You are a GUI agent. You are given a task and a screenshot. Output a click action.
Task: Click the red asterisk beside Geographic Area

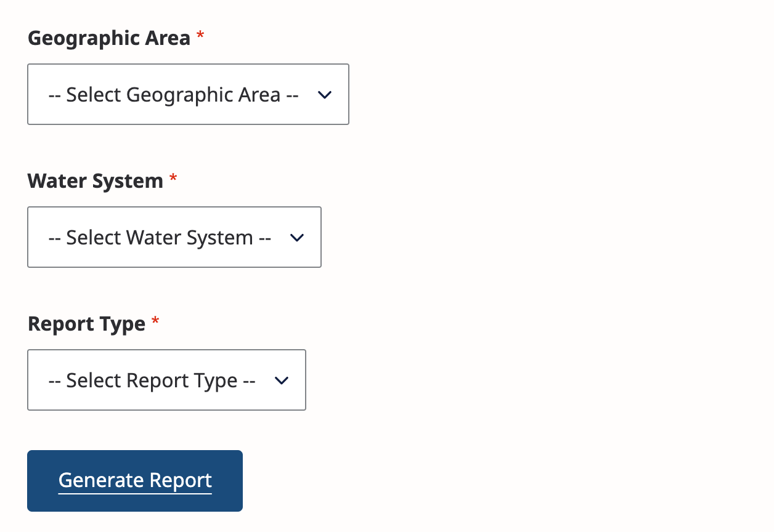pyautogui.click(x=200, y=37)
